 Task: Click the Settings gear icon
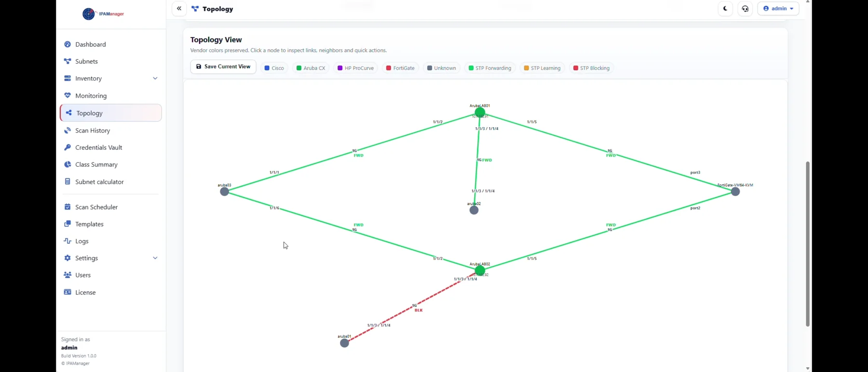click(x=68, y=258)
